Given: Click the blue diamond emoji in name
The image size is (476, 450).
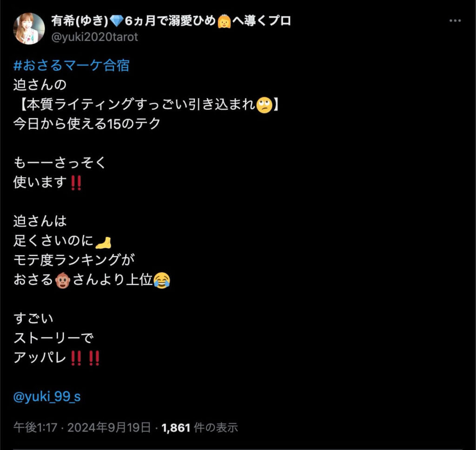Looking at the screenshot, I should (116, 21).
